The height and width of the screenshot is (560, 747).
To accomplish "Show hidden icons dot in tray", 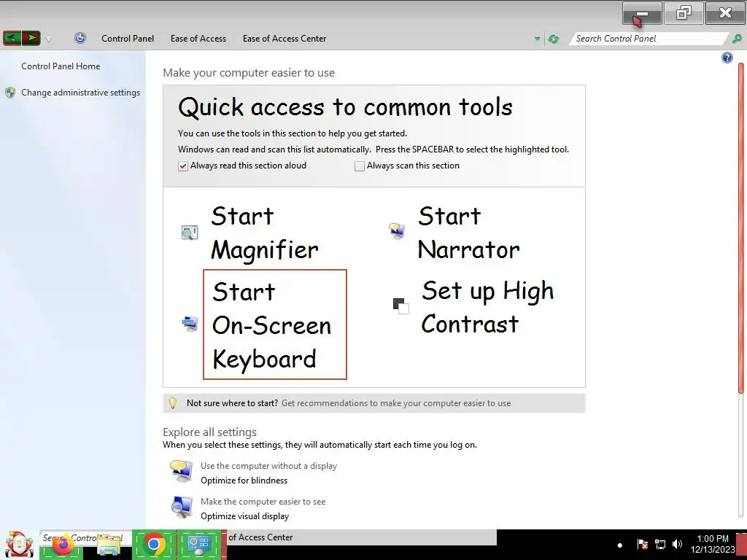I will (620, 545).
